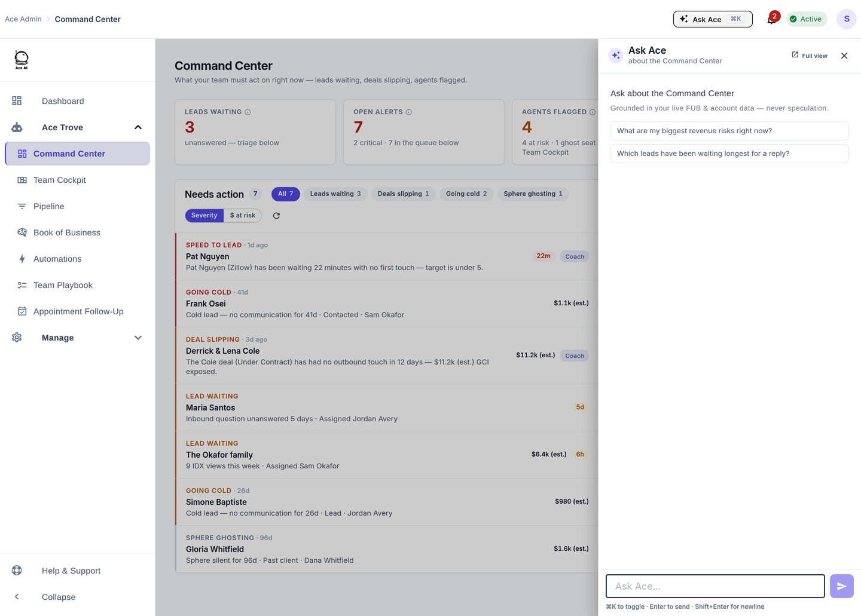Open Dashboard from the sidebar
This screenshot has width=861, height=616.
(x=78, y=101)
